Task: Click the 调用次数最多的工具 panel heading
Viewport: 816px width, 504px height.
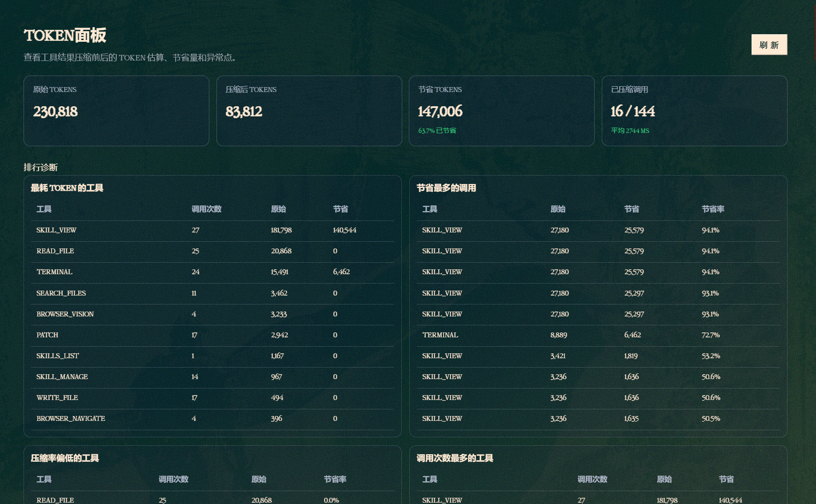Action: 455,458
